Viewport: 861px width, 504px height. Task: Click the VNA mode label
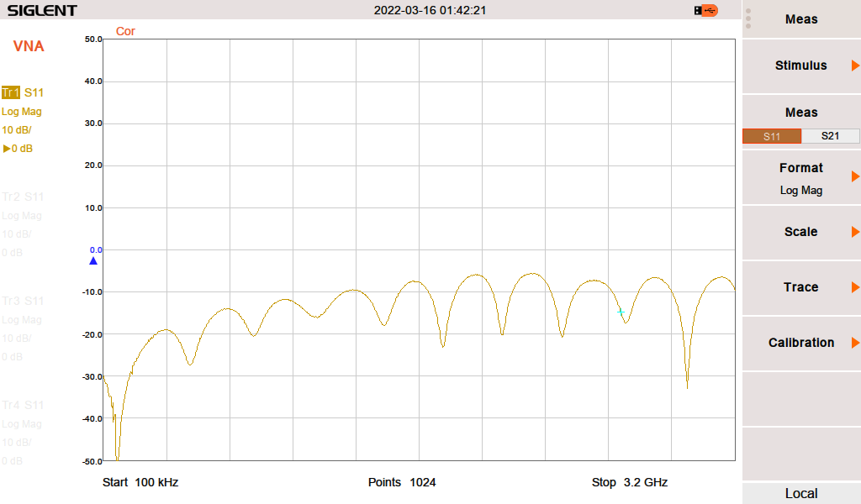point(29,47)
